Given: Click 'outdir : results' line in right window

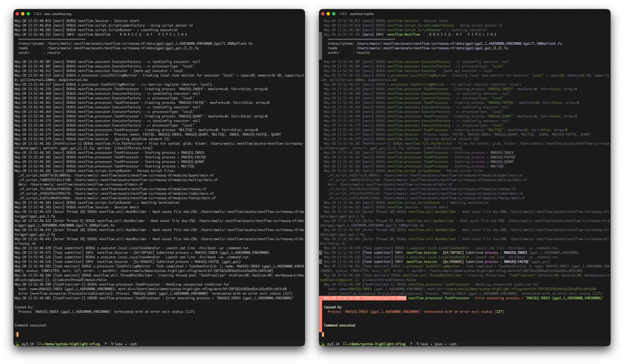Looking at the screenshot, I should pyautogui.click(x=349, y=52).
